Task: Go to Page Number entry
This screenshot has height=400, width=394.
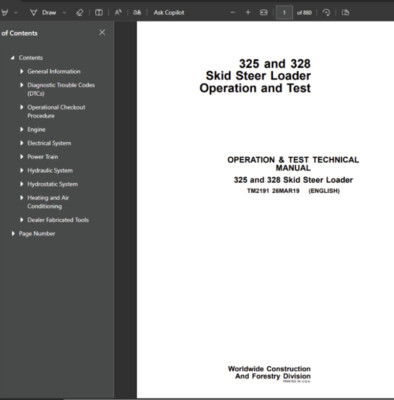Action: (37, 234)
